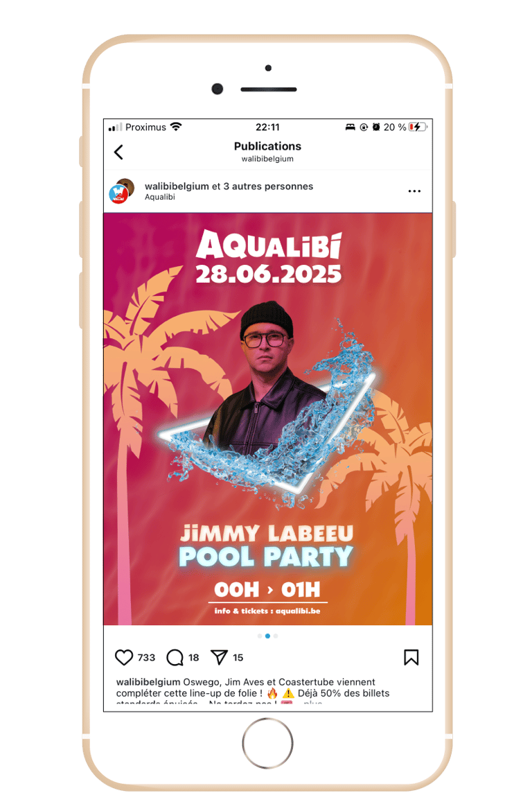Share post with paper plane icon
This screenshot has height=811, width=532.
point(219,657)
